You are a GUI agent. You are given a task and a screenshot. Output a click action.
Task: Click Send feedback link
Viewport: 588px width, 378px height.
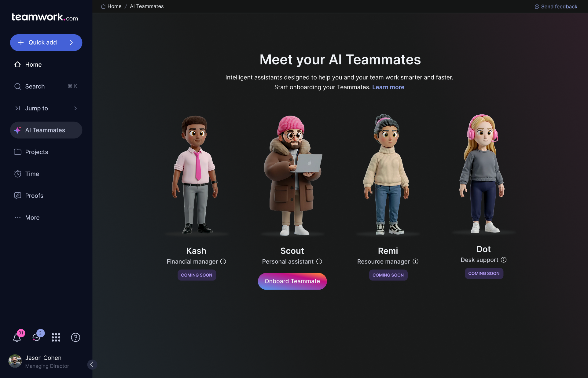[559, 6]
